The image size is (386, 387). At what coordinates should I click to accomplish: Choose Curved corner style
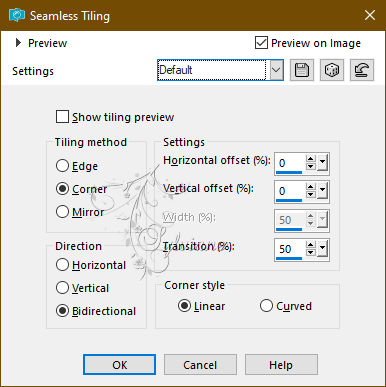click(266, 306)
